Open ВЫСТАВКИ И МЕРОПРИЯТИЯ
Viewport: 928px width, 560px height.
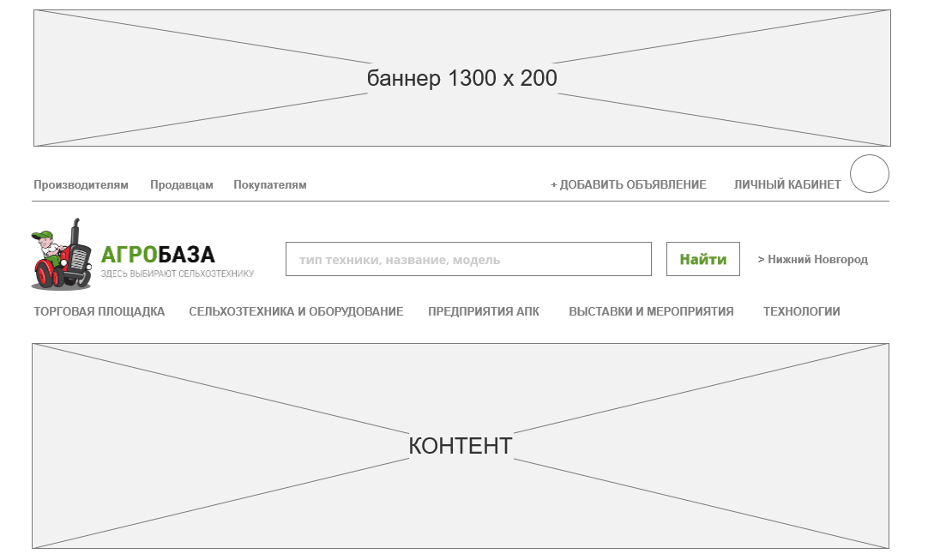tap(651, 312)
